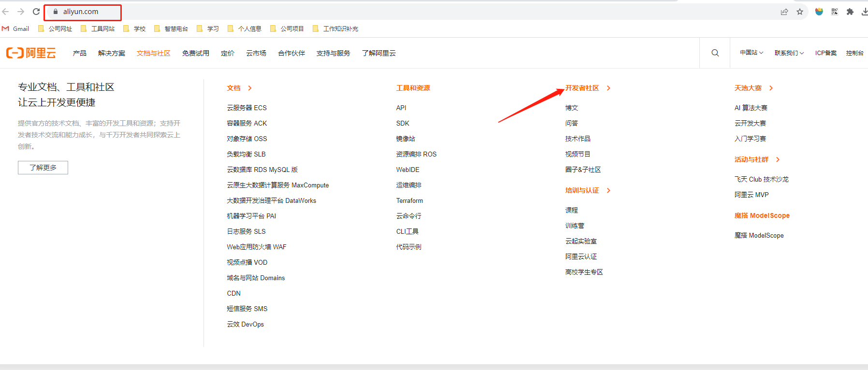Click the share page icon in the address bar

coord(784,12)
